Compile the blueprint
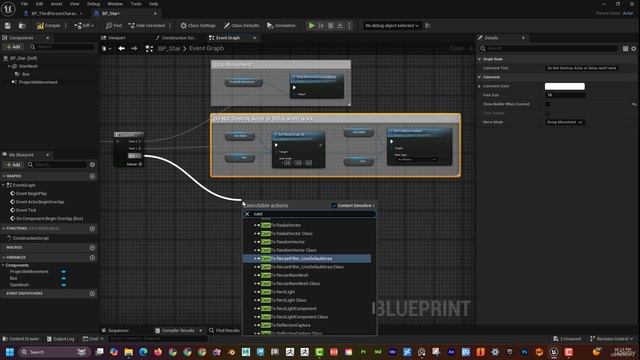The image size is (640, 360). (49, 26)
